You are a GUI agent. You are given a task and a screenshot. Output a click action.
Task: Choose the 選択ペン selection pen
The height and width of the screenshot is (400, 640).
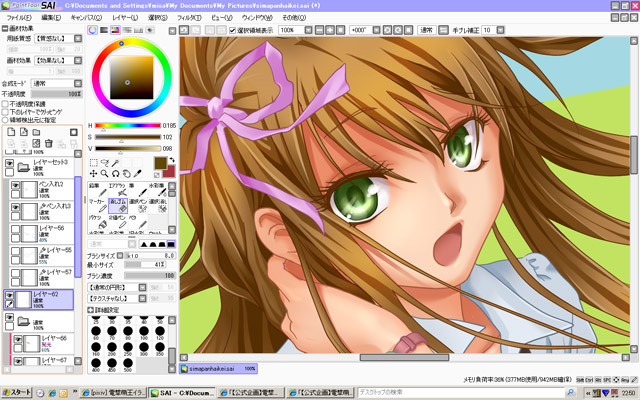pyautogui.click(x=138, y=206)
